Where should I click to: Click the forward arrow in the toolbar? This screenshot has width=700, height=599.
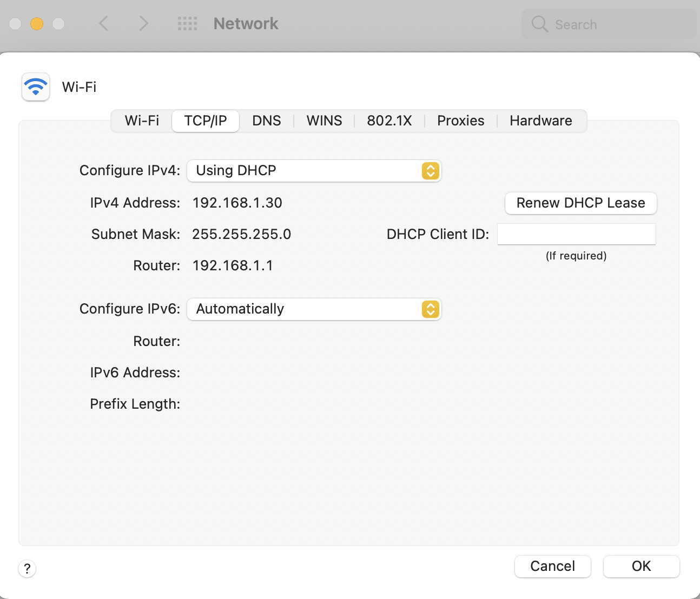point(143,24)
